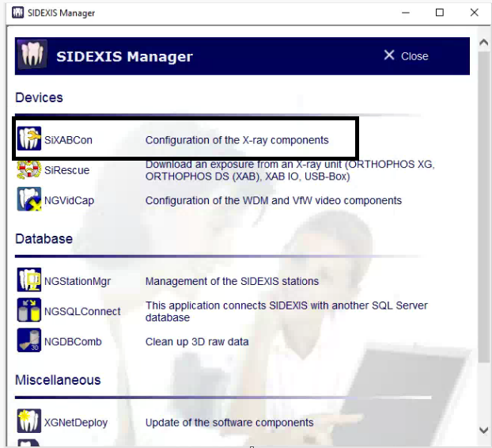
Task: Open the NGVidCap video configuration icon
Action: click(x=28, y=199)
